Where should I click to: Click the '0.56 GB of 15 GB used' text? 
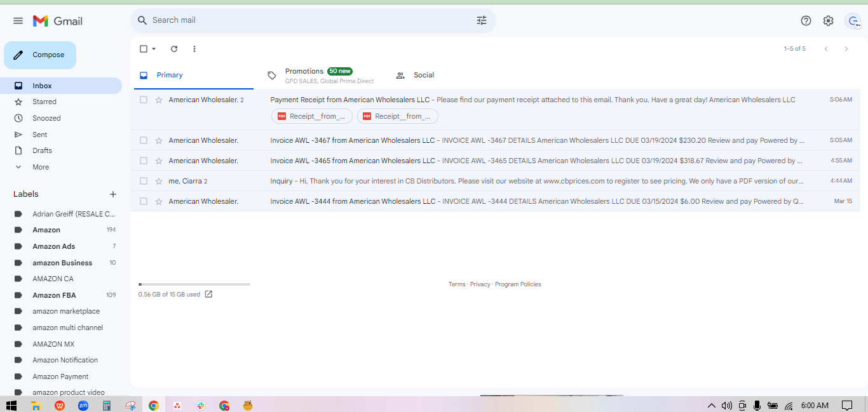(169, 295)
